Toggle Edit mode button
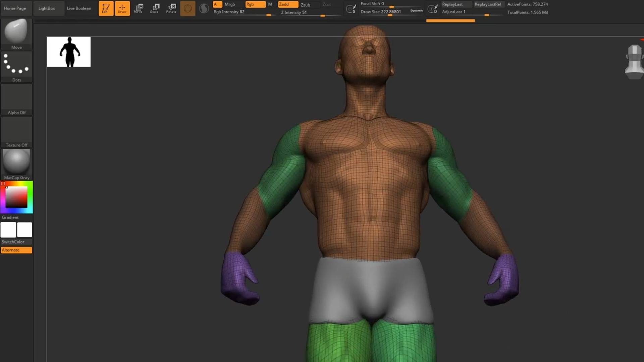The height and width of the screenshot is (362, 644). (106, 8)
